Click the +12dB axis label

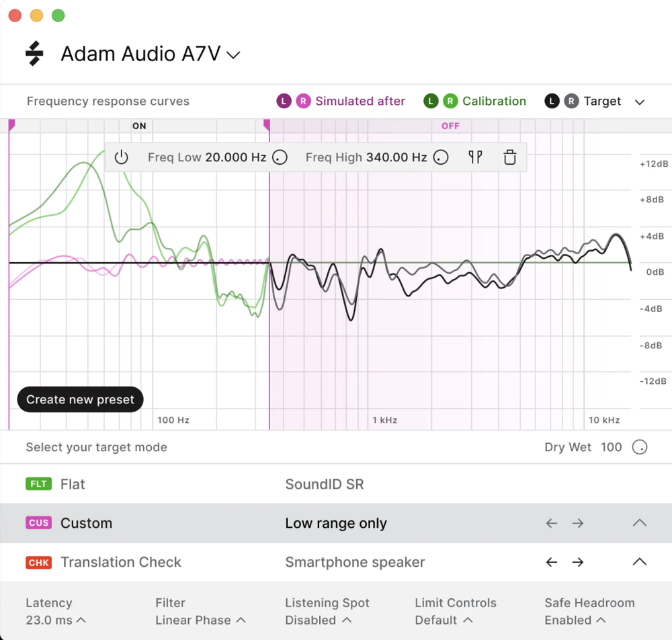click(x=654, y=164)
